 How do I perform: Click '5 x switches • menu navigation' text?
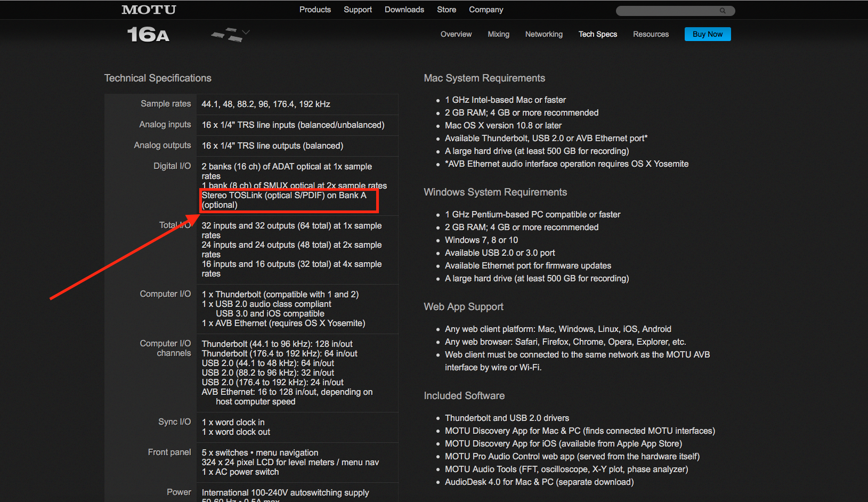260,453
